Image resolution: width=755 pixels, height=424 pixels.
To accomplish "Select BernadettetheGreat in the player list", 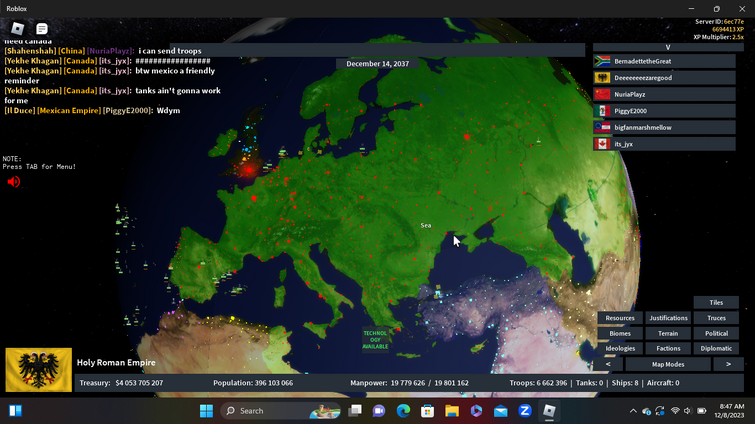I will [664, 61].
